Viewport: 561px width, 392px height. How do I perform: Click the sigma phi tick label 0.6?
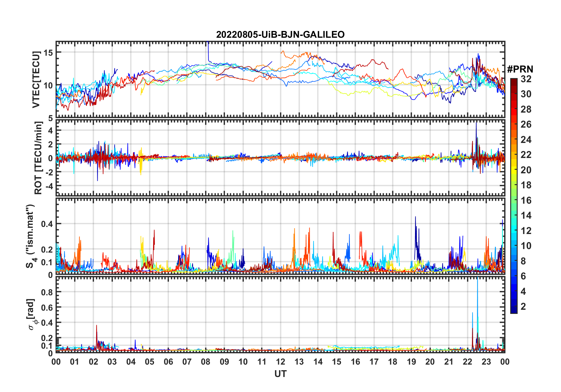coord(47,307)
